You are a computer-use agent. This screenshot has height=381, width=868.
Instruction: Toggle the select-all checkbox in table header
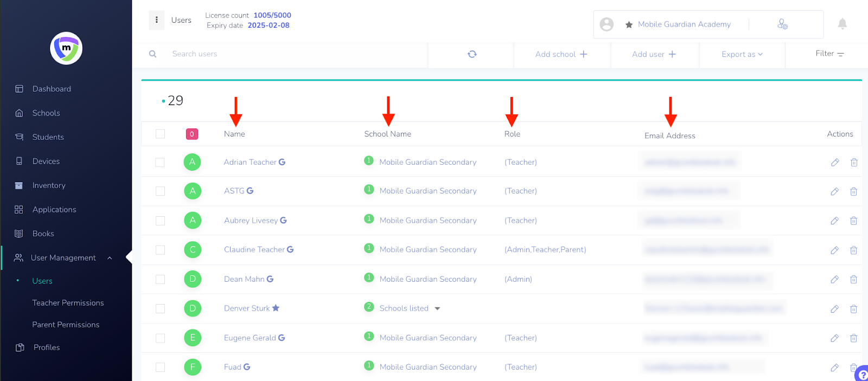(160, 134)
